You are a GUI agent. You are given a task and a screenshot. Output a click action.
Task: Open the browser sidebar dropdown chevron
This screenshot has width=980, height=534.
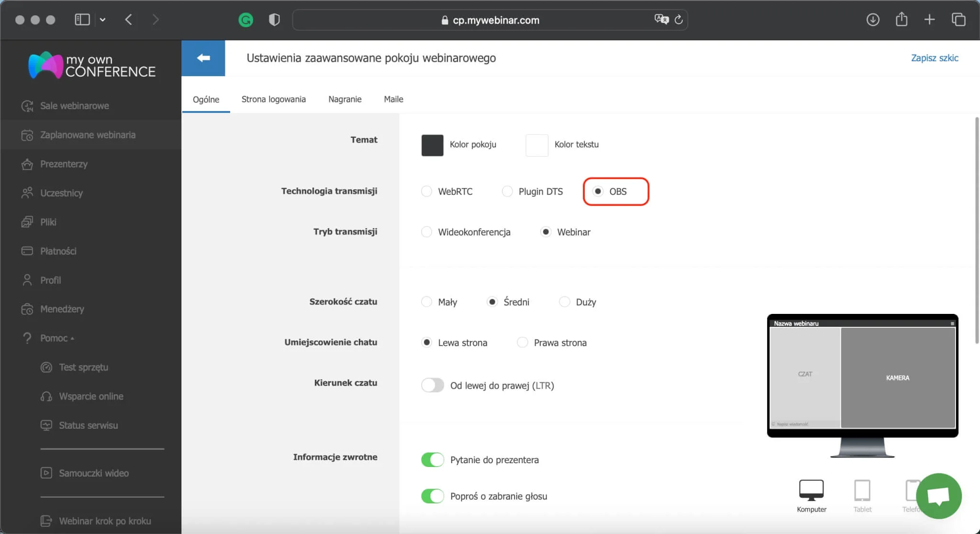(103, 19)
